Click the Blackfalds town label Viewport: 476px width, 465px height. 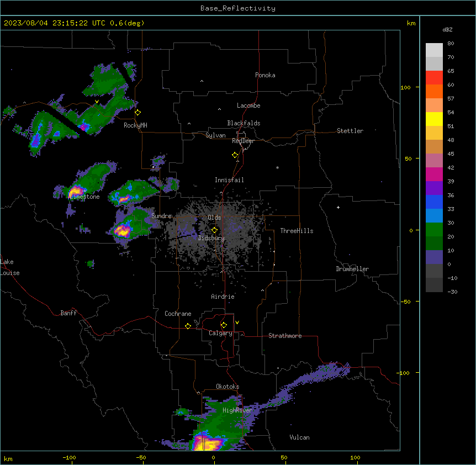pyautogui.click(x=244, y=123)
